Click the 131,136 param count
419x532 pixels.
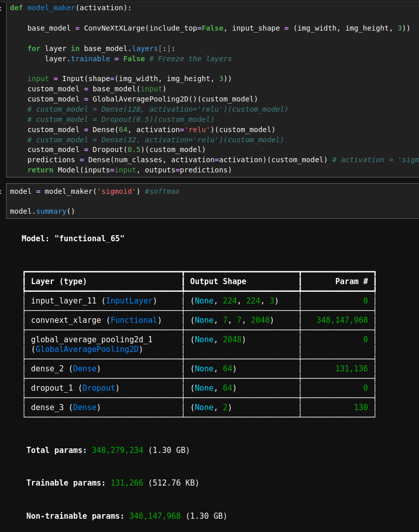(352, 368)
